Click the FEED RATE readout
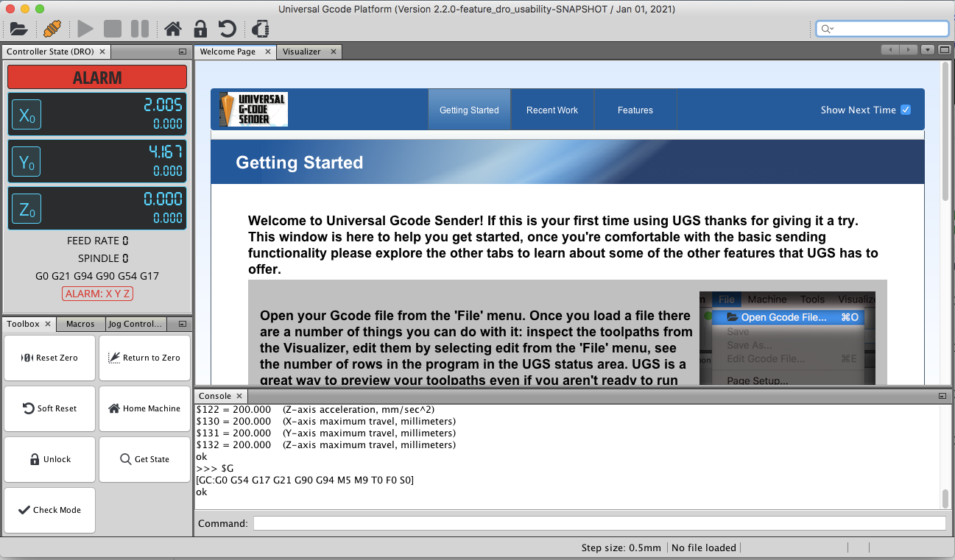The image size is (955, 560). 97,241
